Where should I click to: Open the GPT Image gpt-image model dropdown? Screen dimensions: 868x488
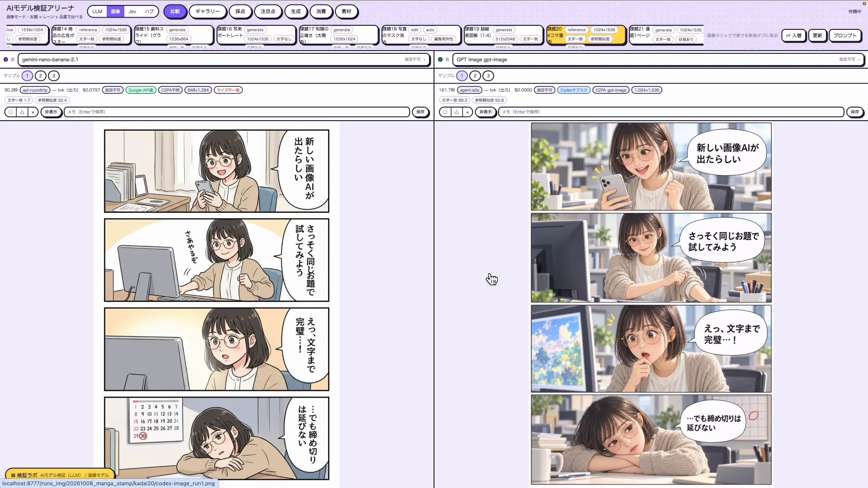pos(658,60)
